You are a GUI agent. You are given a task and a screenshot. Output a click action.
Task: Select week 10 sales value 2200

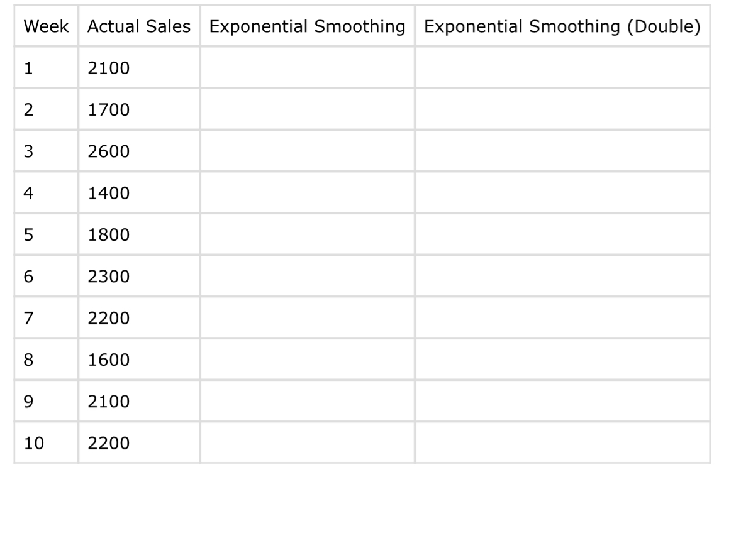(x=139, y=442)
